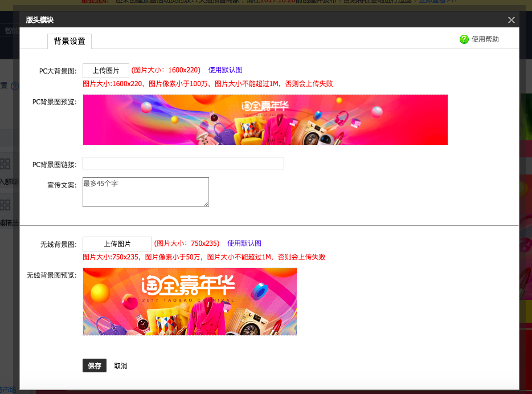This screenshot has height=394, width=532.
Task: Click the PC大背景图 label
Action: tap(58, 71)
